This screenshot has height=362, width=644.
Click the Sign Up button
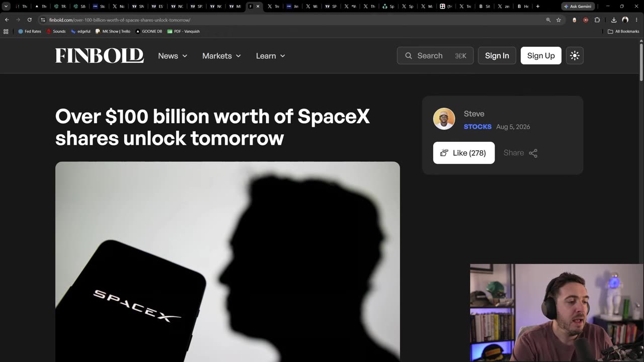[541, 56]
